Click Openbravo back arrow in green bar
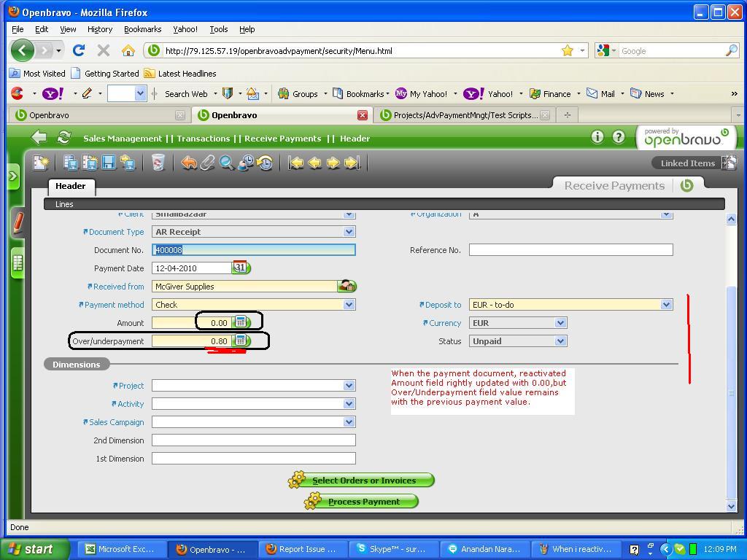Viewport: 747px width, 560px height. 39,138
